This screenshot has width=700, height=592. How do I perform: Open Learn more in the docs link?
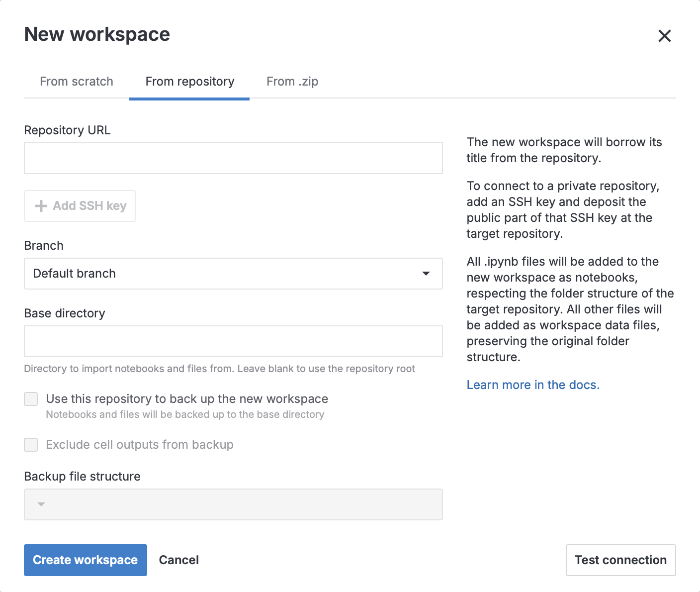(x=532, y=384)
